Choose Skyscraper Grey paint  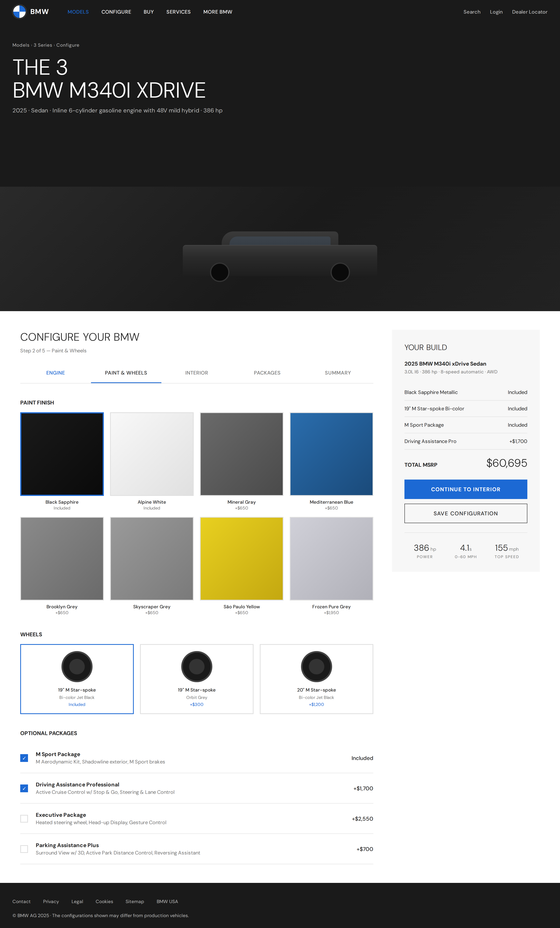point(152,559)
